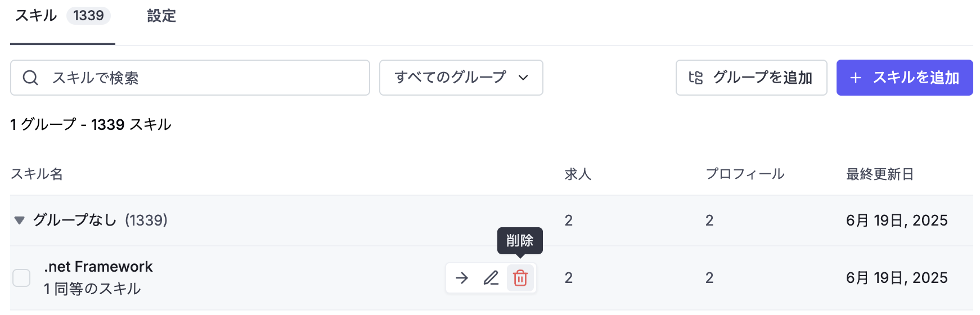Click the 最終更新日 column header

[x=880, y=174]
